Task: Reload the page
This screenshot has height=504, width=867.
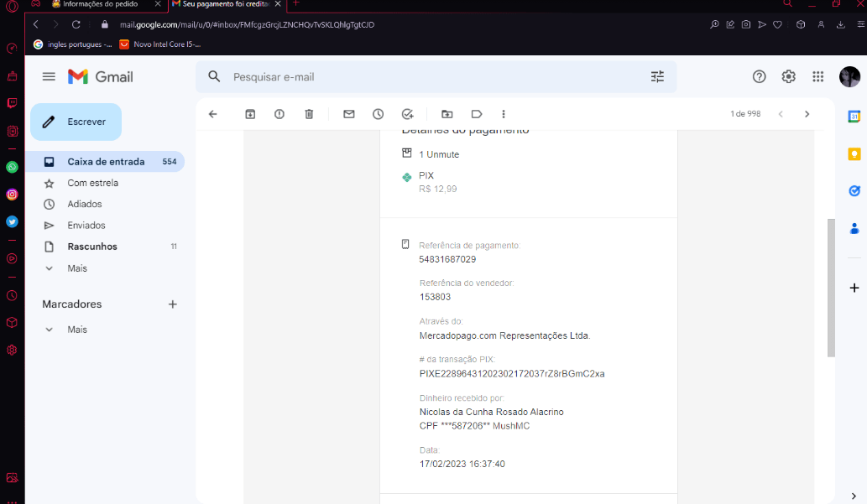Action: point(76,24)
